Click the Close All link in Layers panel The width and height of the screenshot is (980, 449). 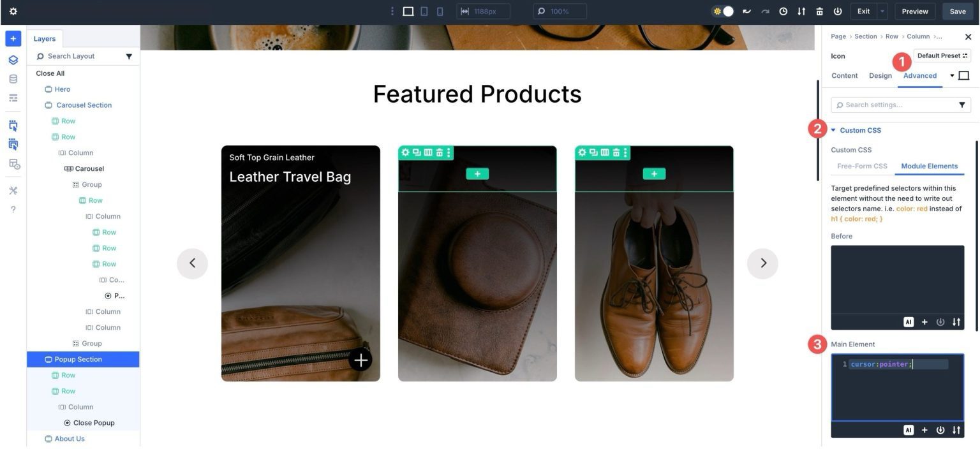click(x=50, y=73)
